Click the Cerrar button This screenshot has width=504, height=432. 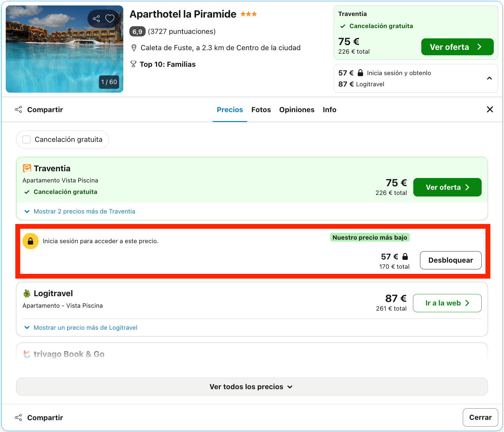pos(480,417)
